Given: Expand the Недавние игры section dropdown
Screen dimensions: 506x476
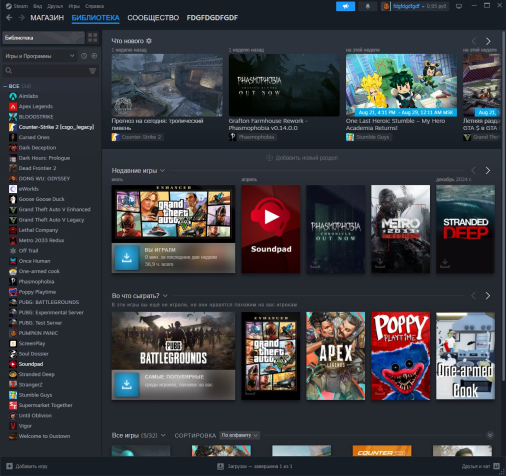Looking at the screenshot, I should pos(162,171).
